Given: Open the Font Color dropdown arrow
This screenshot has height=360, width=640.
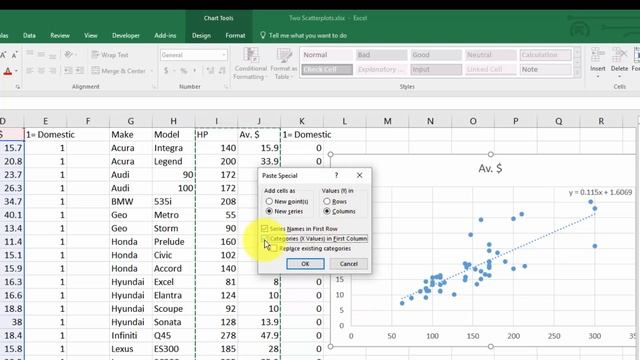Looking at the screenshot, I should tap(16, 71).
